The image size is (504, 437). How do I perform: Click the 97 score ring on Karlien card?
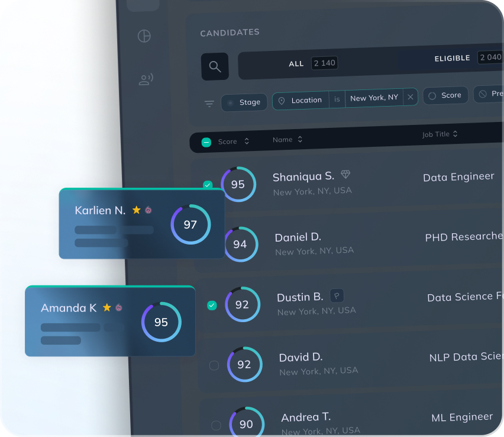190,224
